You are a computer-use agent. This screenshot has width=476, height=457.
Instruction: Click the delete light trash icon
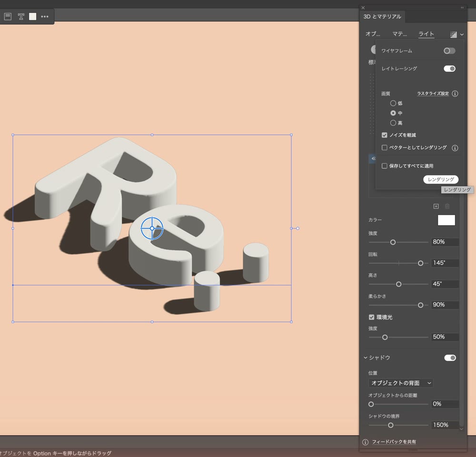[447, 207]
